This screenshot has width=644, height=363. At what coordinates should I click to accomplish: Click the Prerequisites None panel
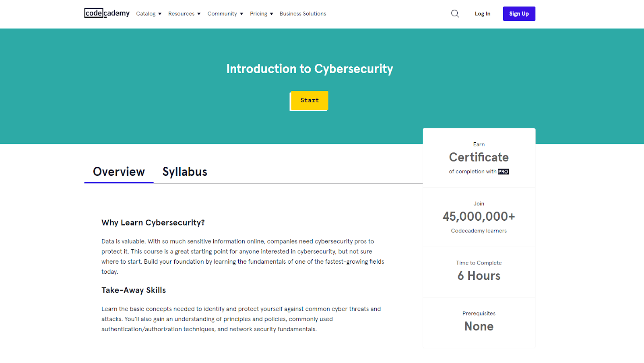tap(479, 326)
